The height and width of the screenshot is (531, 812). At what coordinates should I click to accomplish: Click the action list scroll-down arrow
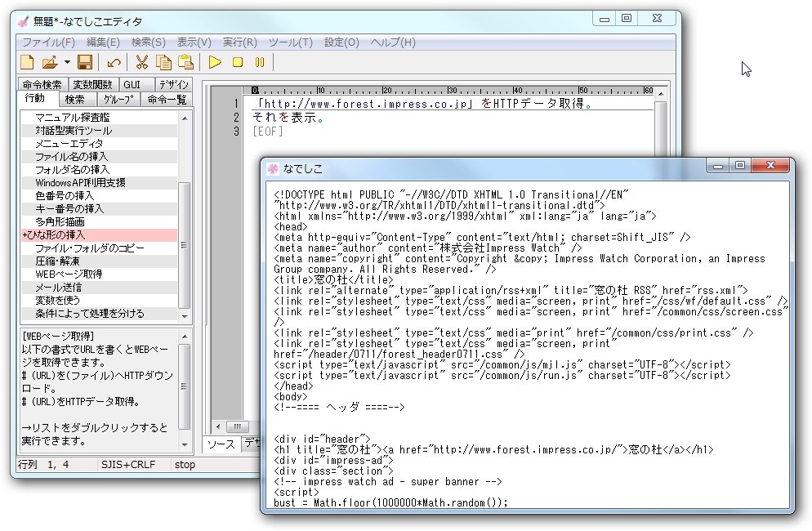[x=185, y=316]
